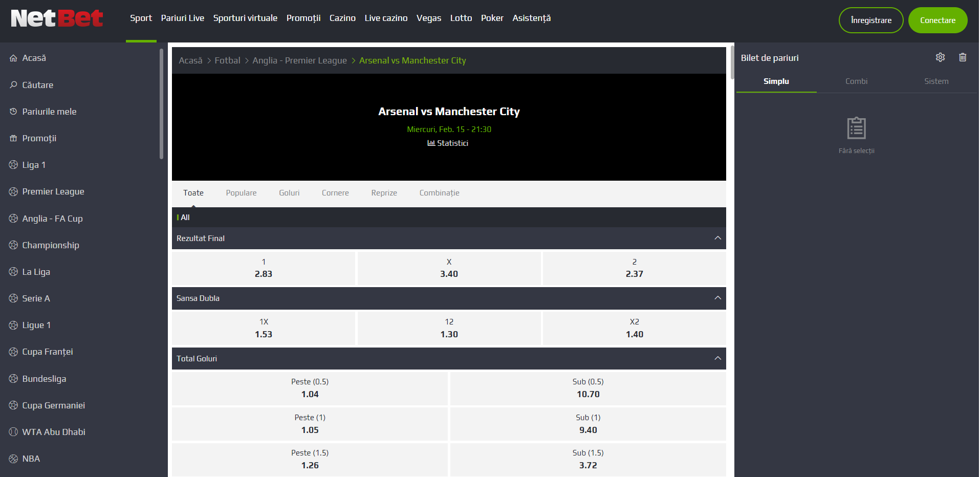Click the football icon beside La Liga
980x477 pixels.
13,272
